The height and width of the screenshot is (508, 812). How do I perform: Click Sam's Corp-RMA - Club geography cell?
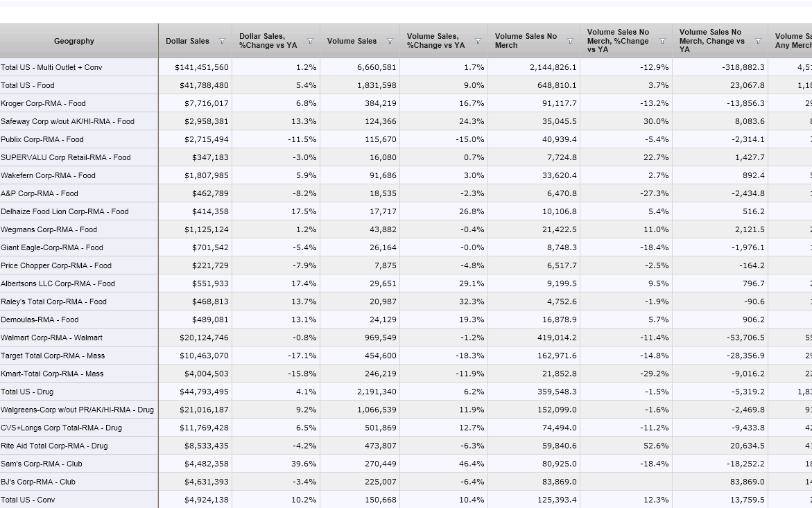pos(41,464)
